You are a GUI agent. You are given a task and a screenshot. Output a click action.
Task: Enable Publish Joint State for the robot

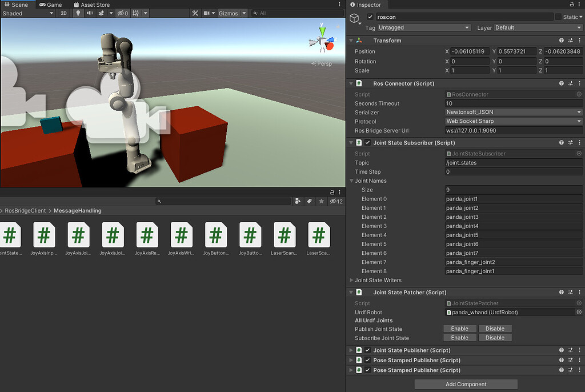(x=459, y=329)
